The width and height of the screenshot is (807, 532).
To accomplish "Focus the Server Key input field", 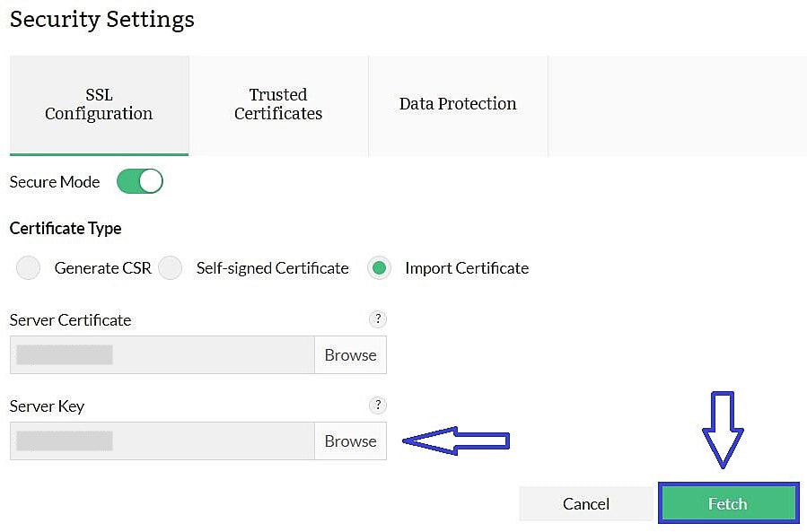I will 162,440.
